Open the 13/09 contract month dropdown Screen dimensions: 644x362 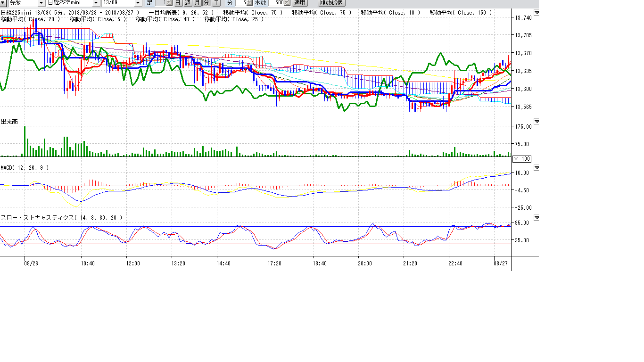click(x=138, y=3)
